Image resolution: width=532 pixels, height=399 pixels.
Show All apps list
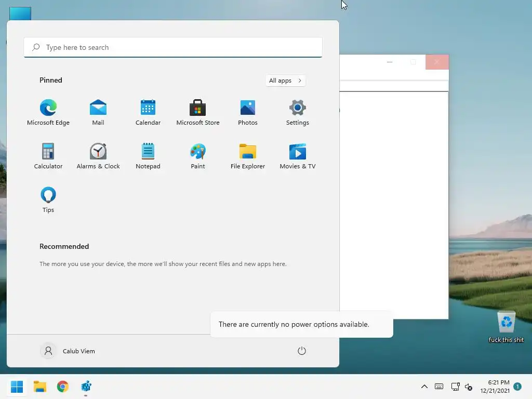click(x=285, y=81)
